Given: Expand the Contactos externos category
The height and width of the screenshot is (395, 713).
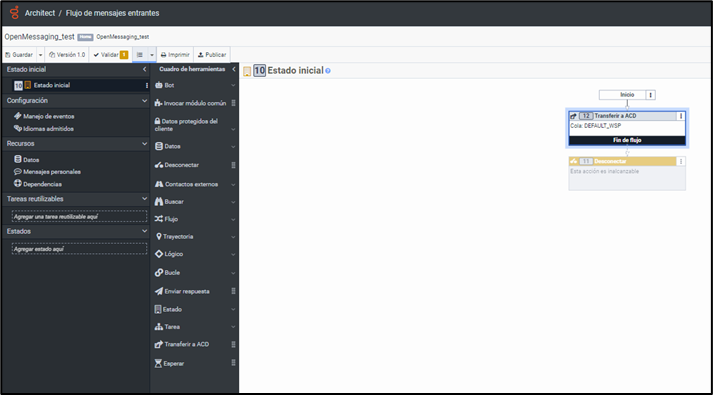Looking at the screenshot, I should point(233,184).
